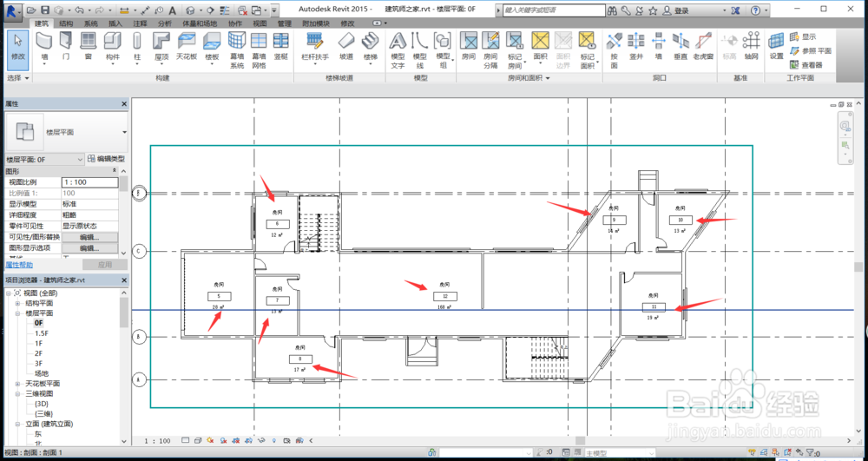Viewport: 868px width, 461px height.
Task: Choose the Vertical (垂直) opening tool
Action: [681, 47]
